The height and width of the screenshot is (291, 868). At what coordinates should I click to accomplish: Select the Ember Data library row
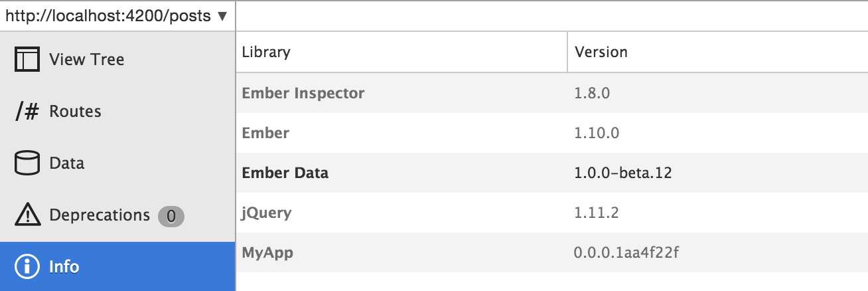coord(285,173)
